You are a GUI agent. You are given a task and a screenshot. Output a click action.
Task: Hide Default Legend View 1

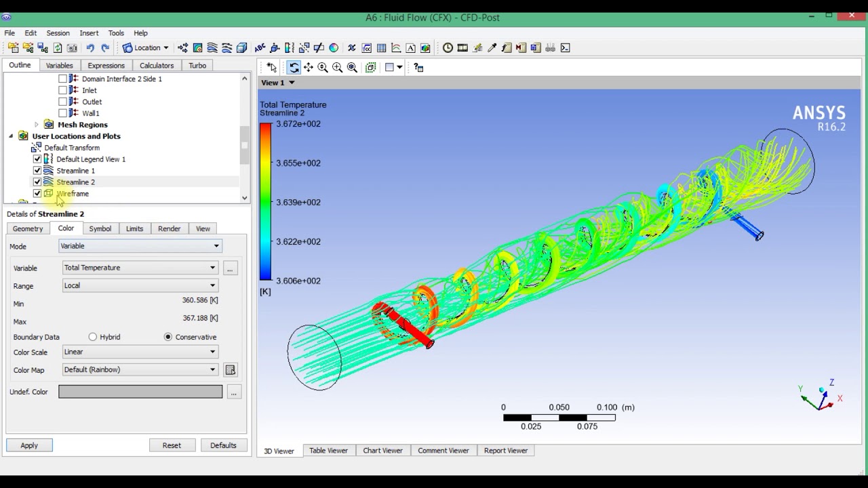point(37,159)
